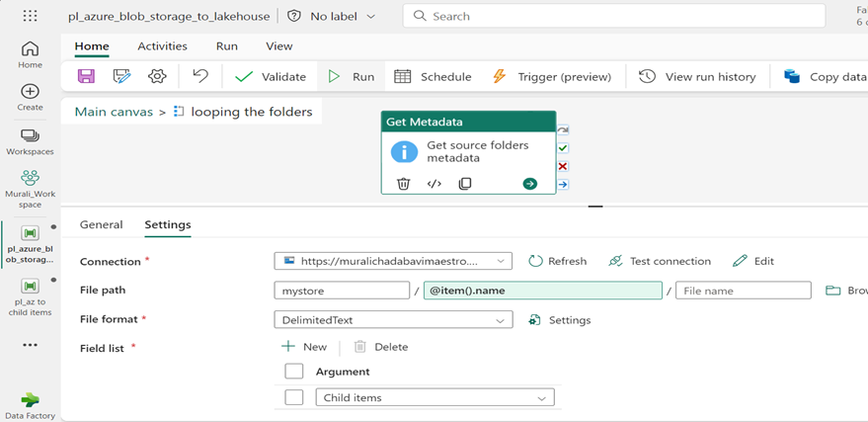The width and height of the screenshot is (868, 422).
Task: Open the app launcher grid icon
Action: [30, 17]
